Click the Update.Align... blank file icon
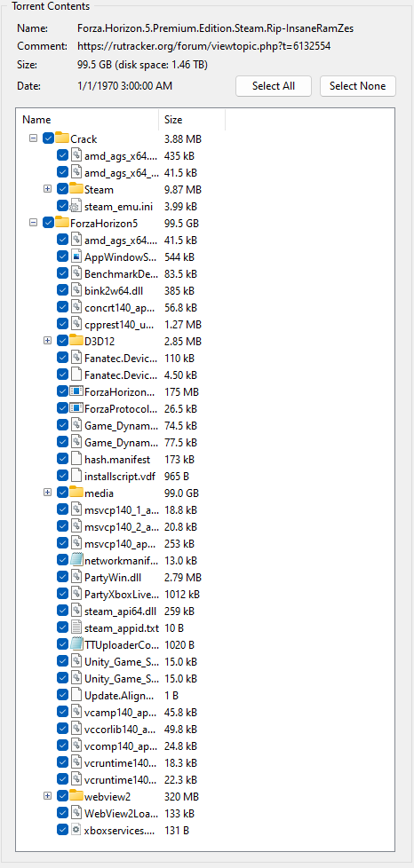414x868 pixels. pos(76,695)
